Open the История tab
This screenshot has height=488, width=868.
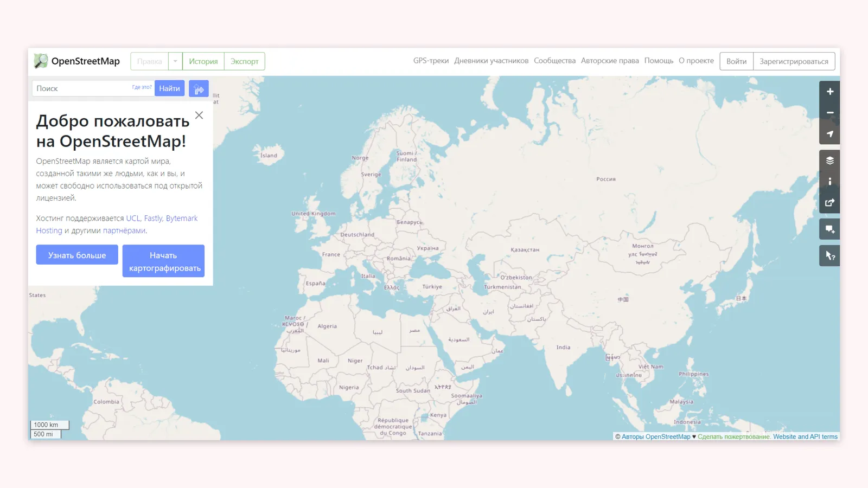tap(203, 61)
